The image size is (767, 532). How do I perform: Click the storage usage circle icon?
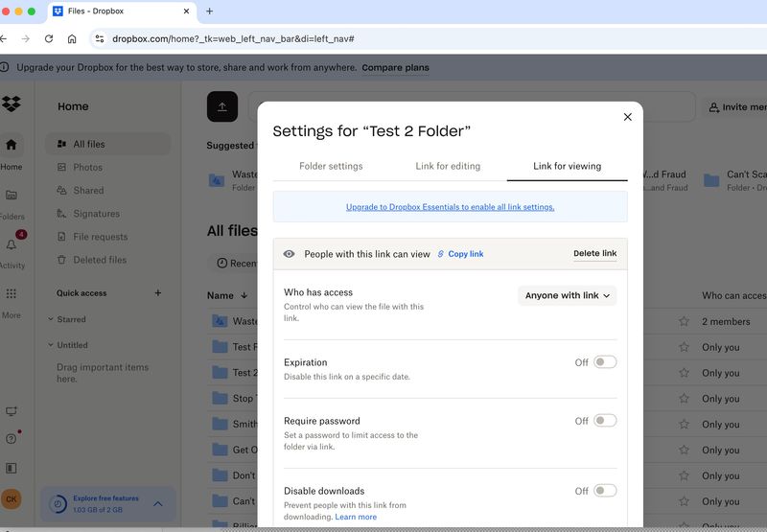58,503
